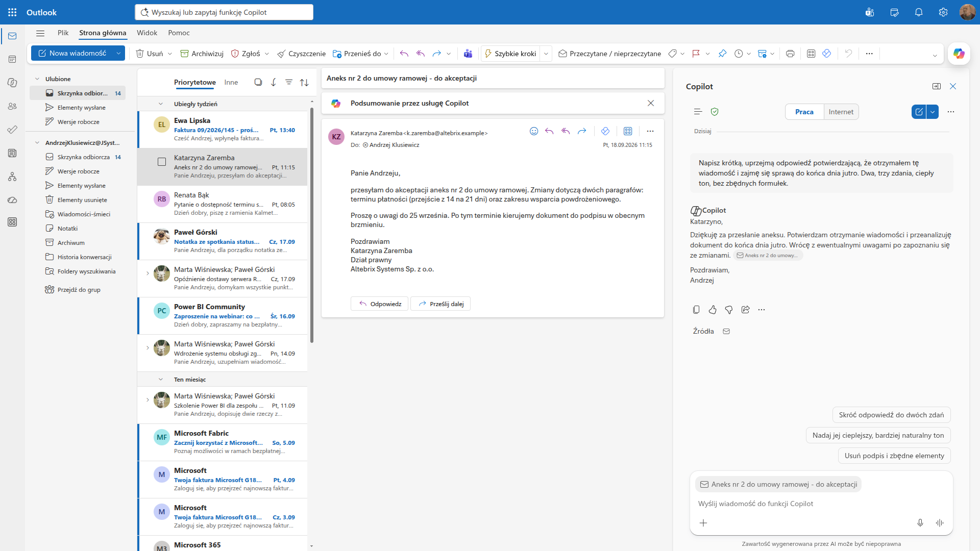Open the People icon in left rail
Viewport: 980px width, 551px height.
pyautogui.click(x=12, y=106)
